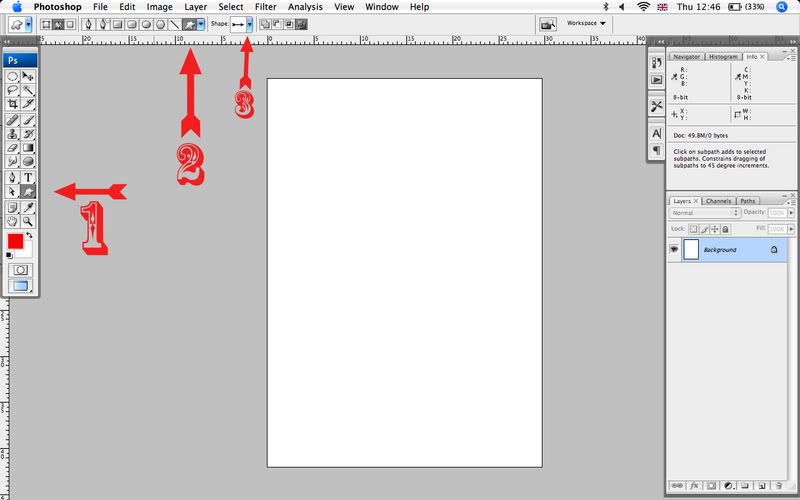Open the Shape picker dropdown
This screenshot has width=800, height=500.
click(249, 23)
